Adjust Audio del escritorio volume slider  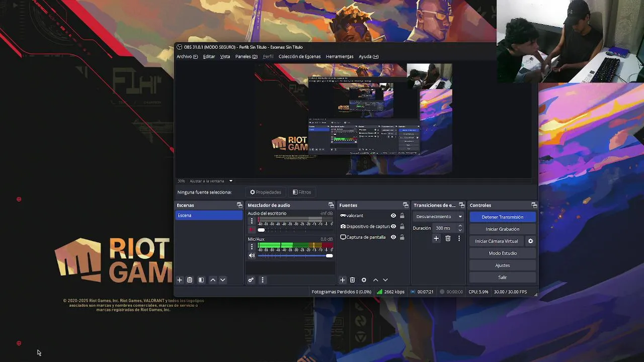pos(295,230)
